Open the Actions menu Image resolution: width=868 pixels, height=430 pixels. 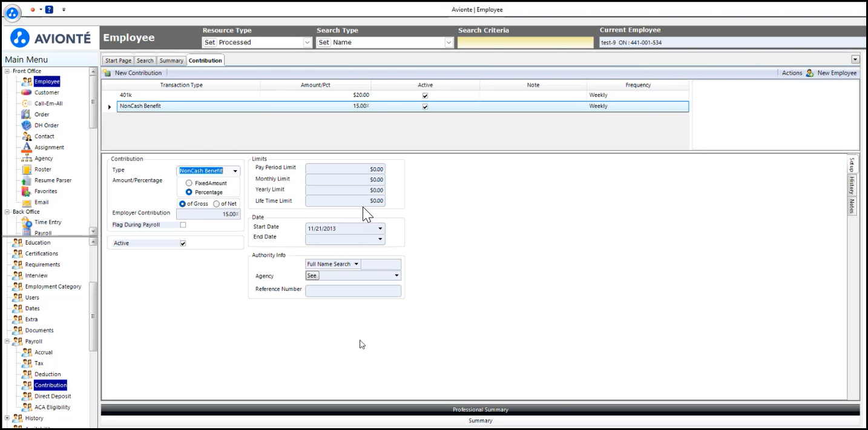tap(792, 73)
